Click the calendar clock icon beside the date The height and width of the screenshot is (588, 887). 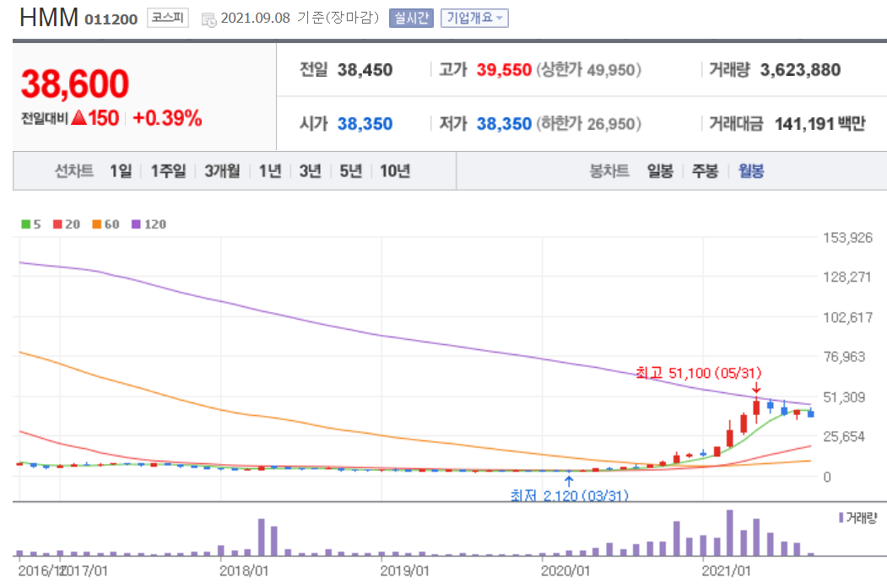click(x=208, y=19)
